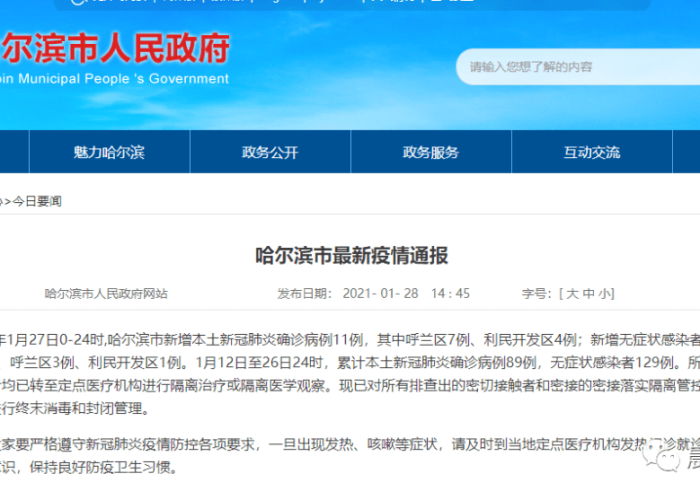
Task: Click the source text 哈尔滨市人民政府网站
Action: tap(106, 294)
